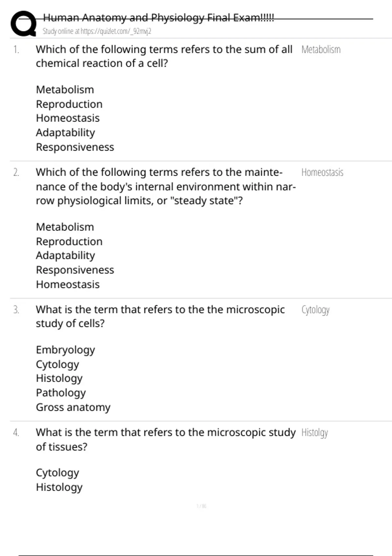The width and height of the screenshot is (392, 556).
Task: Click the Human Anatomy and Physiology title
Action: click(x=158, y=18)
